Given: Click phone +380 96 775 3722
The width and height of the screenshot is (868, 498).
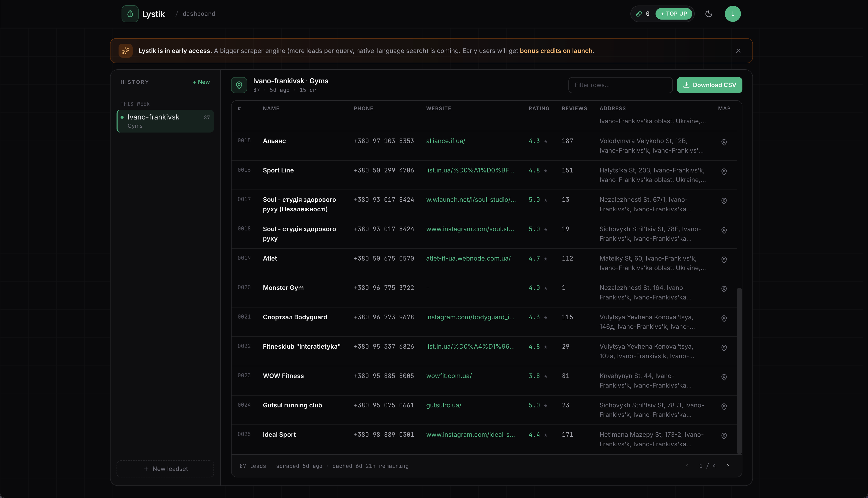Looking at the screenshot, I should tap(384, 288).
